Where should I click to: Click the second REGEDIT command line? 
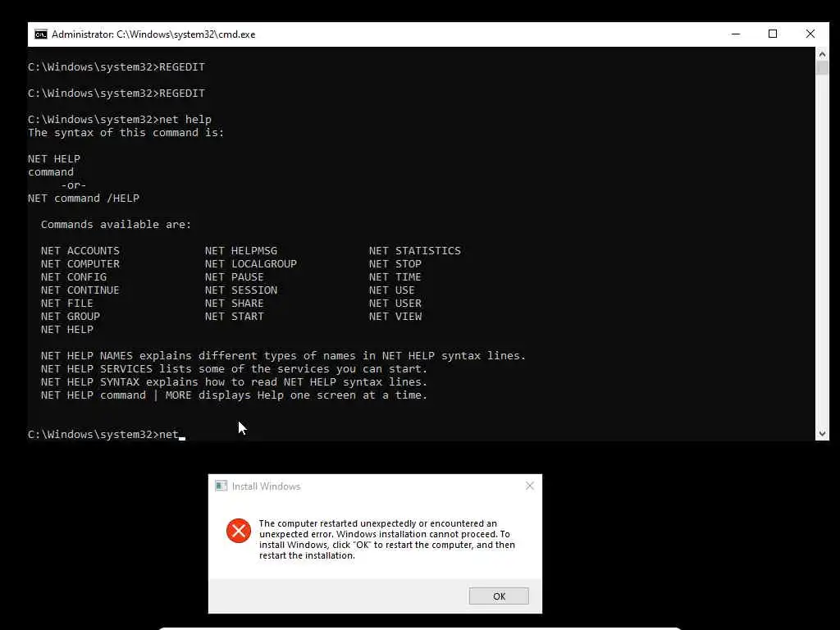pos(116,94)
